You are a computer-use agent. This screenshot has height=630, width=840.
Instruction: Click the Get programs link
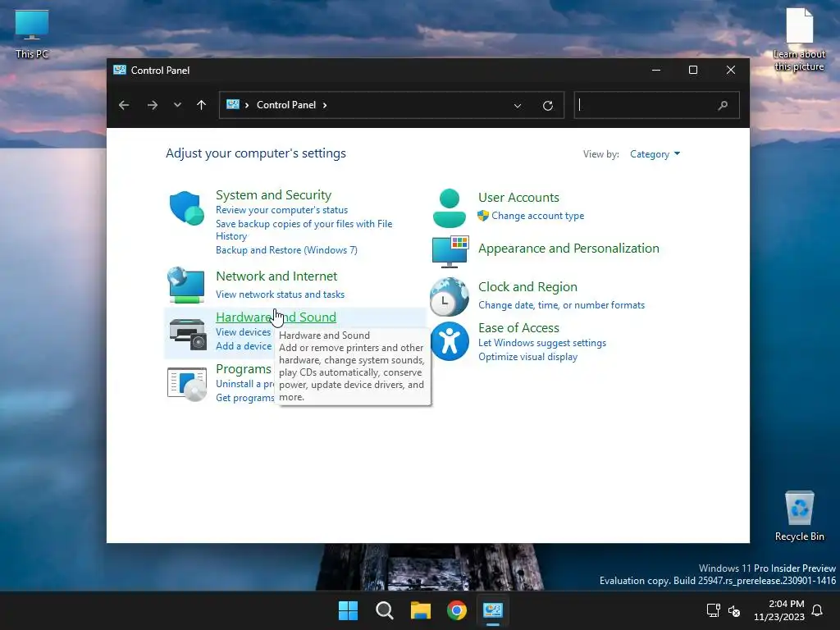(244, 398)
